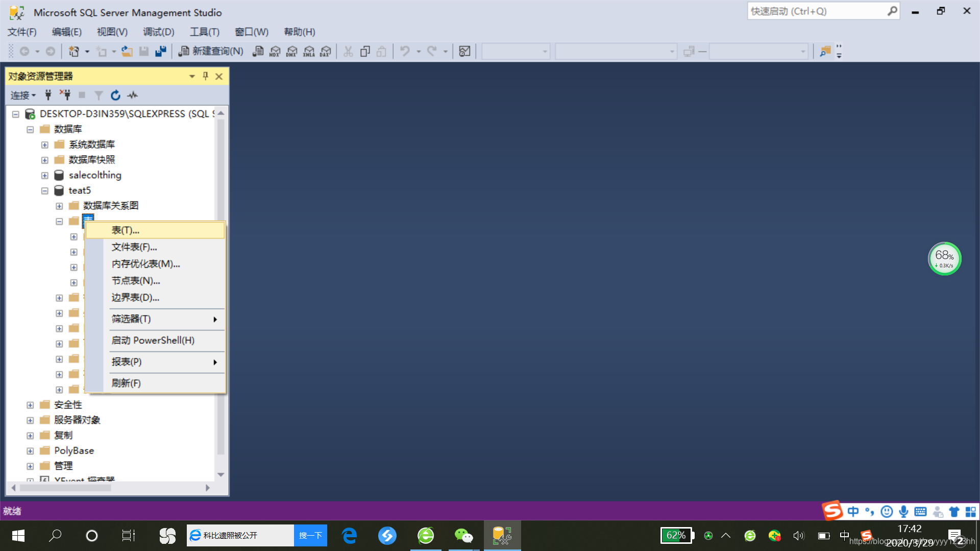
Task: Click the New Project toolbar icon
Action: 75,51
